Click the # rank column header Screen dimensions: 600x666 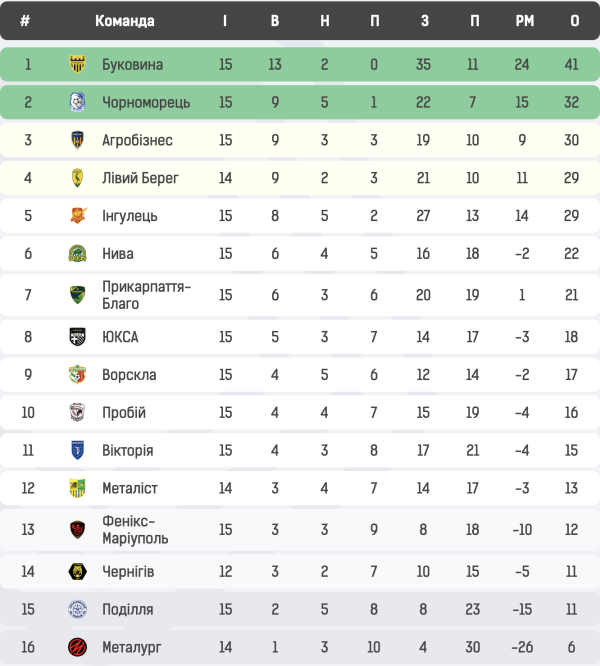(25, 21)
